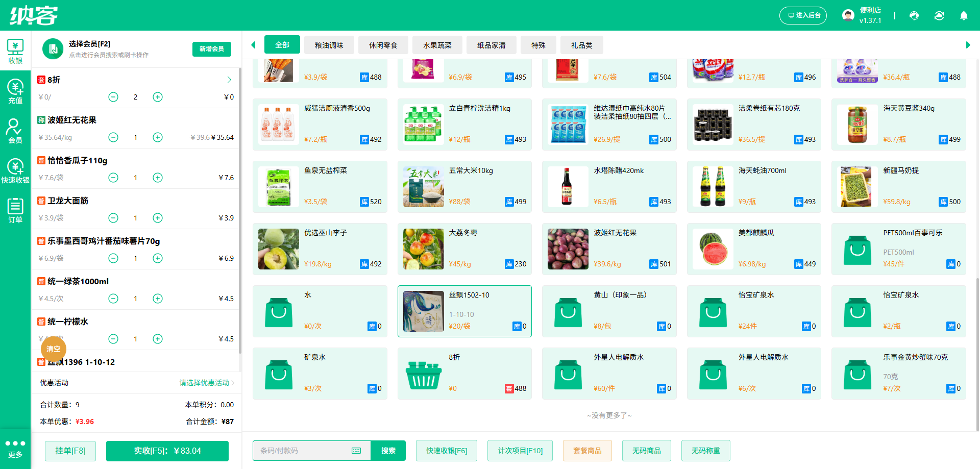Image resolution: width=980 pixels, height=469 pixels.
Task: Open the 订单 orders page
Action: coord(15,211)
